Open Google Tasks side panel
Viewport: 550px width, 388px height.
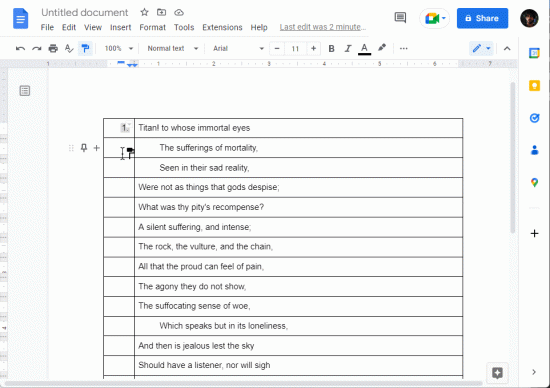pyautogui.click(x=534, y=118)
